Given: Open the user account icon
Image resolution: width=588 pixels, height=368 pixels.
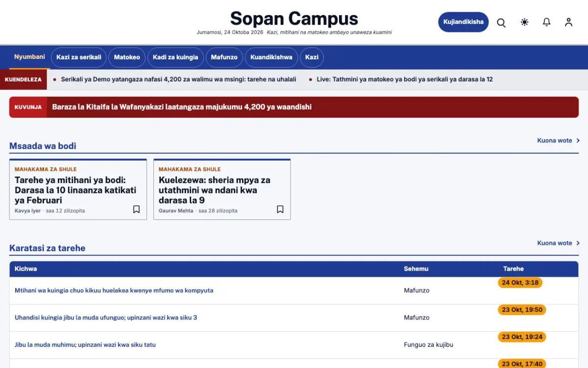Looking at the screenshot, I should (x=568, y=22).
